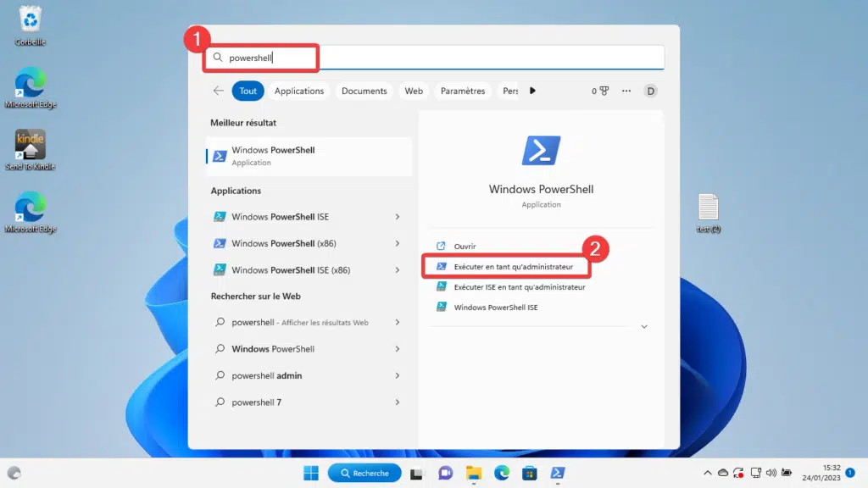The image size is (868, 488).
Task: Click the Pers filter tab
Action: 509,91
